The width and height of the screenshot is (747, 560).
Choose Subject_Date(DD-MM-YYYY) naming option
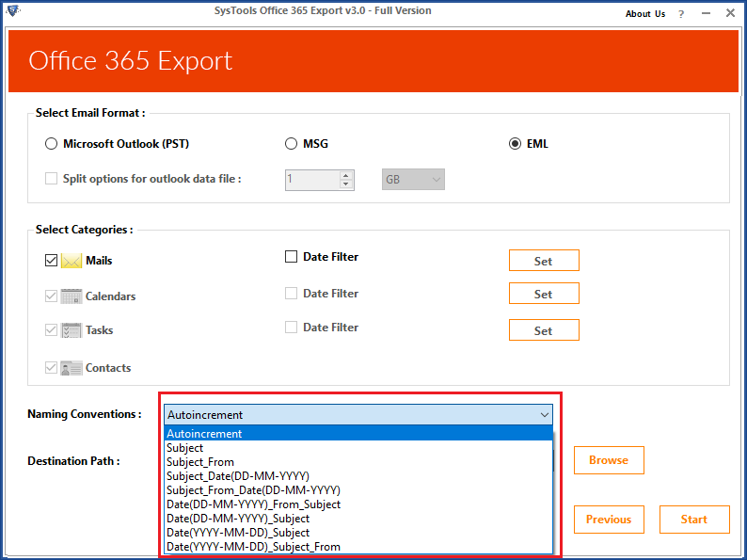tap(358, 476)
